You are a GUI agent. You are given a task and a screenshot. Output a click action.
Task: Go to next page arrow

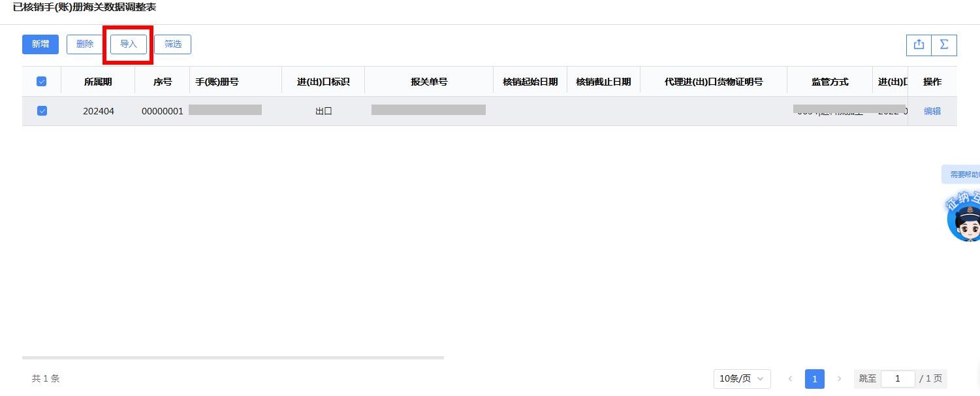839,379
